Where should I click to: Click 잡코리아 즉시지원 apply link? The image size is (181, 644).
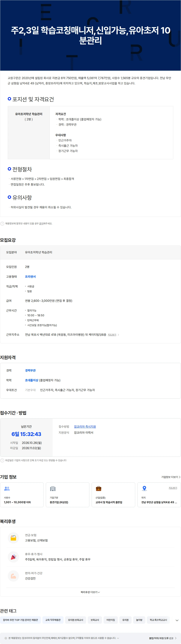[x=85, y=427]
